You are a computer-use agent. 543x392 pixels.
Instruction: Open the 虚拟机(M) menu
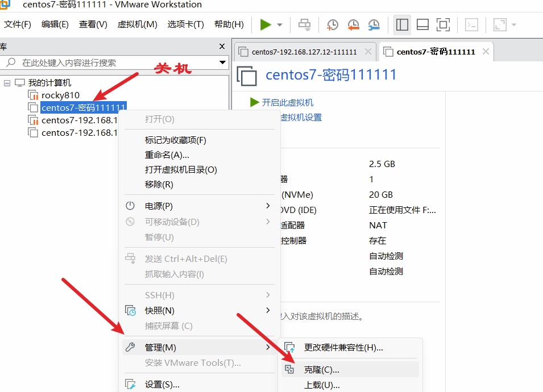pos(137,24)
